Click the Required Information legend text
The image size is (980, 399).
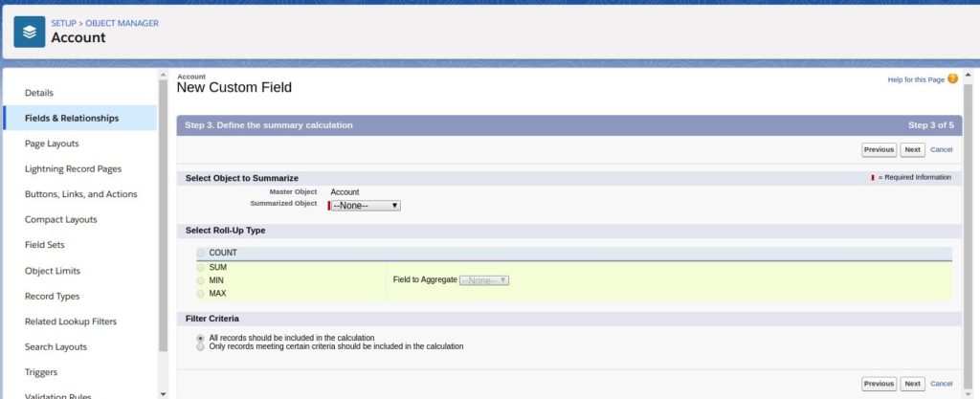(914, 177)
